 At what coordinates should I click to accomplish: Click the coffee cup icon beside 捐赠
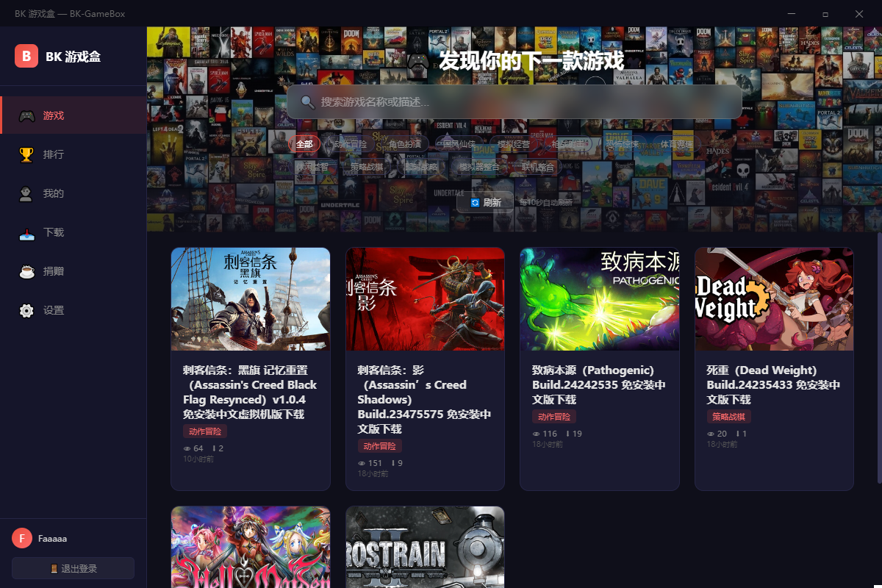tap(26, 271)
